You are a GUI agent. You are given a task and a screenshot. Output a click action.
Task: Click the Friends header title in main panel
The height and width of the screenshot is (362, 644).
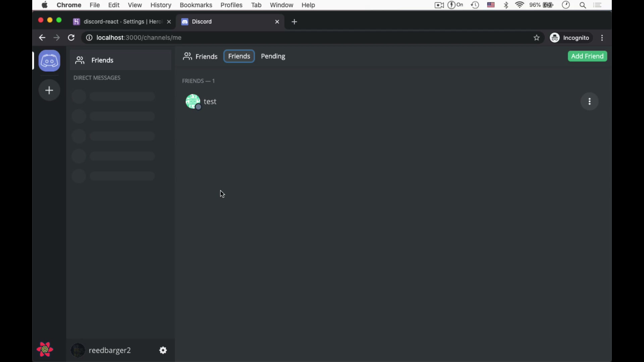[200, 56]
